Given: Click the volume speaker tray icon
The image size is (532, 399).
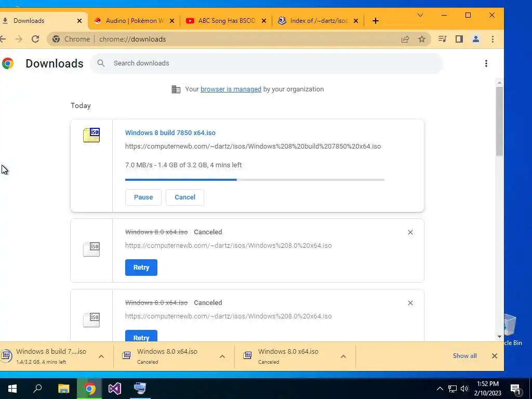Looking at the screenshot, I should (x=464, y=389).
